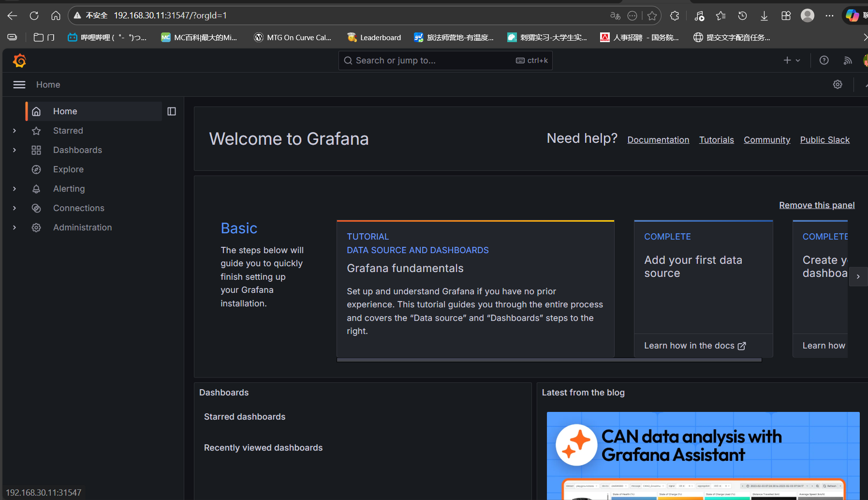Expand the Dashboards section chevron
Viewport: 868px width, 500px height.
(15, 150)
